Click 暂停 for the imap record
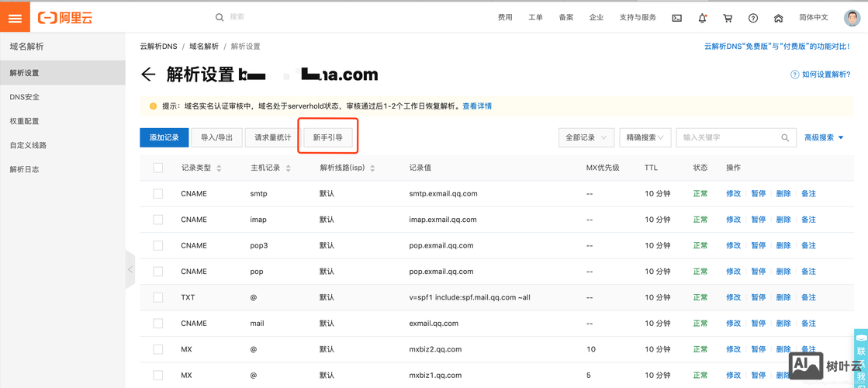 point(759,220)
